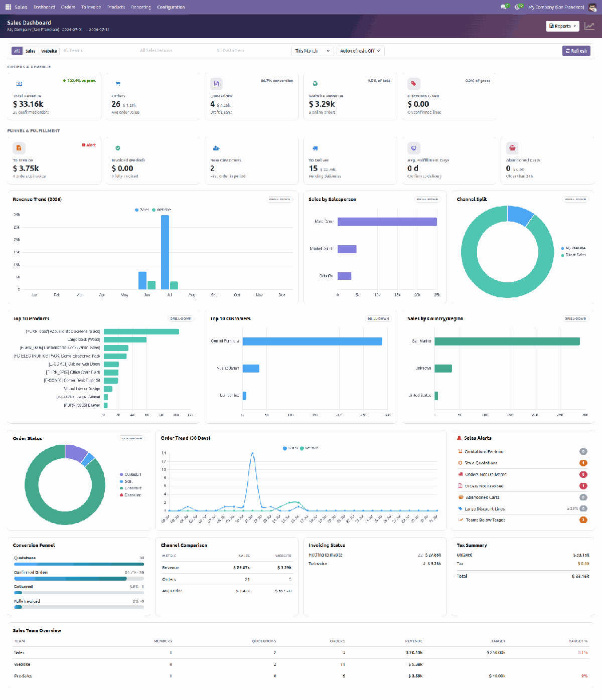Open the Orders menu
The image size is (602, 700).
(x=68, y=7)
